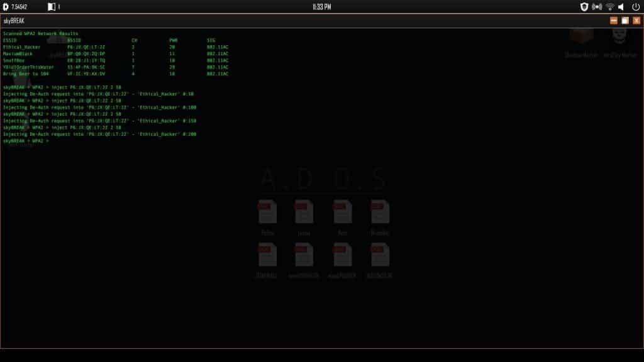Viewport: 644px width, 362px height.
Task: Minimize the skyBREAK window
Action: pyautogui.click(x=614, y=21)
